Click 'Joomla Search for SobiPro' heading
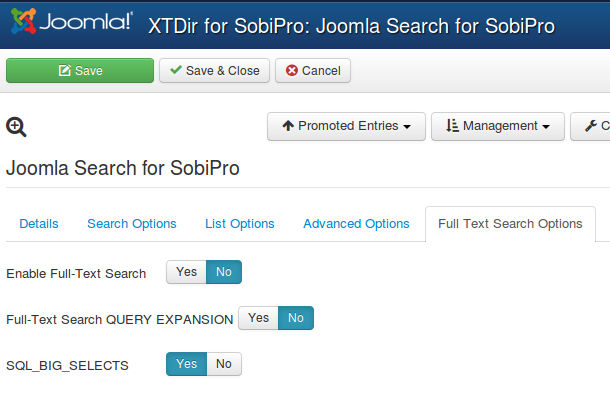Screen dimensions: 610x401 tap(123, 168)
